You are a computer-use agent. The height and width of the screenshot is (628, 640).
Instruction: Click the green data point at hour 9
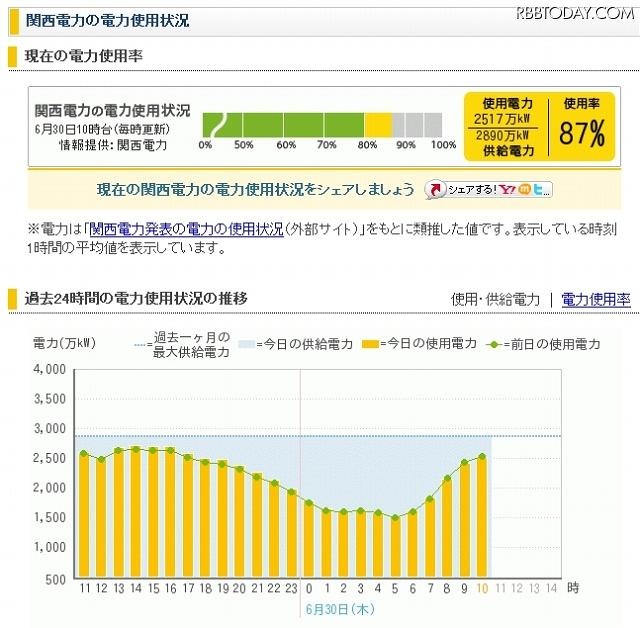pyautogui.click(x=464, y=462)
